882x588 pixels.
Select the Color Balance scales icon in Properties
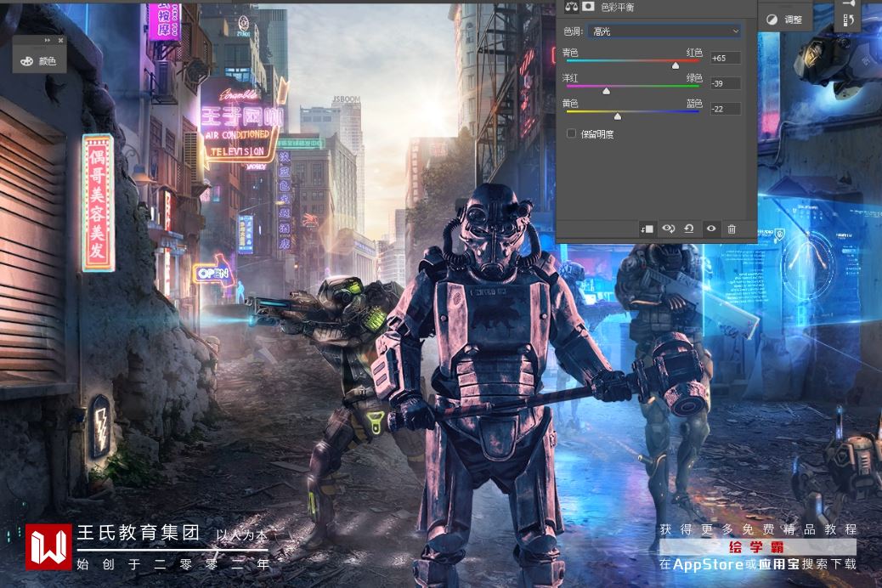(572, 7)
